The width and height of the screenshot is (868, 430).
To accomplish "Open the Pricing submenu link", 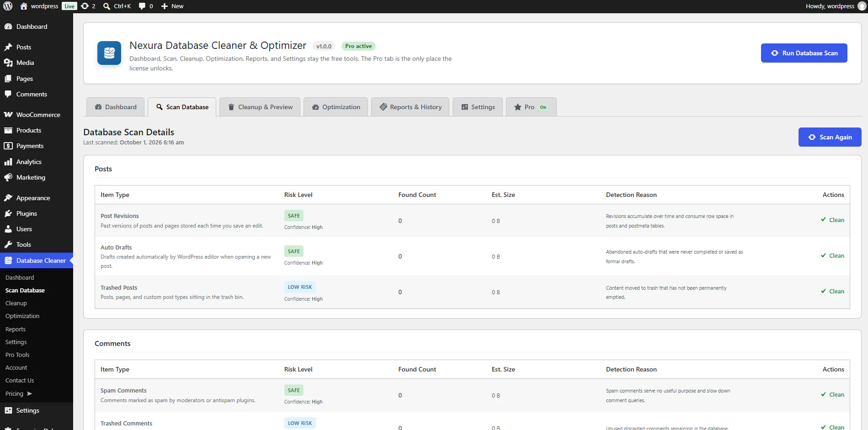I will (x=19, y=393).
